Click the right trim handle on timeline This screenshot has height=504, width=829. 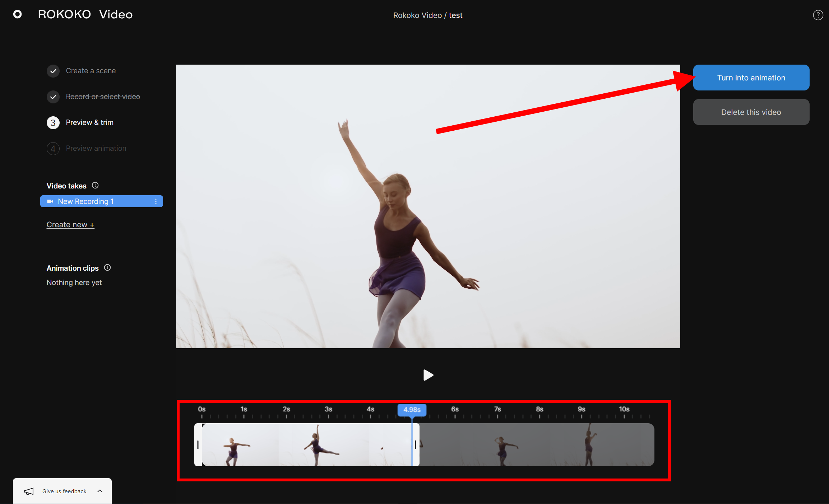416,445
